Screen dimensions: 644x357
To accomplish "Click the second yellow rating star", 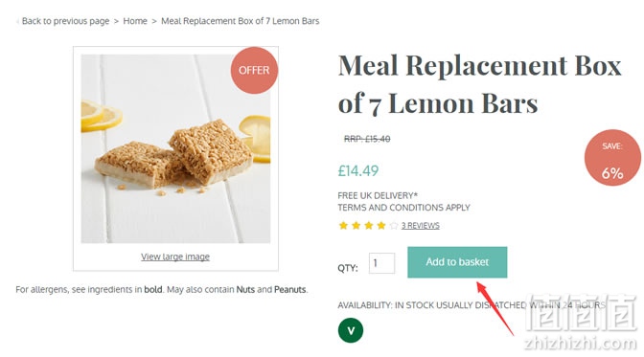I will (x=356, y=225).
